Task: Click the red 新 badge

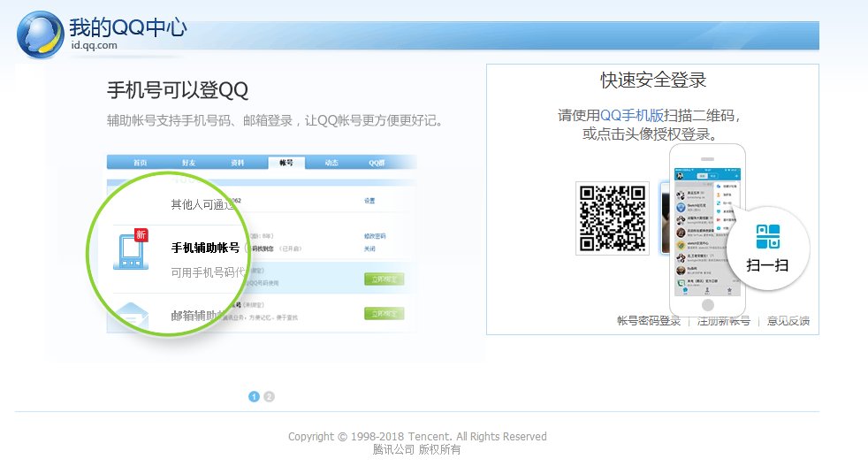Action: tap(141, 234)
